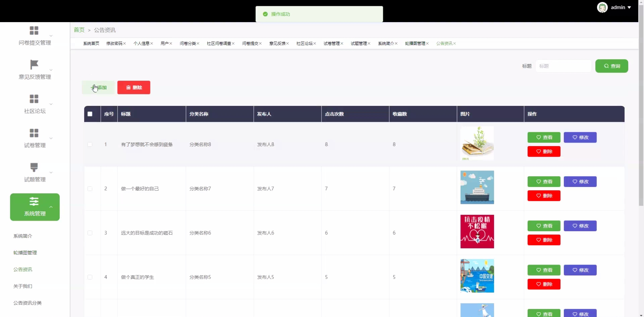
Task: Toggle the select-all header checkbox
Action: pos(90,114)
